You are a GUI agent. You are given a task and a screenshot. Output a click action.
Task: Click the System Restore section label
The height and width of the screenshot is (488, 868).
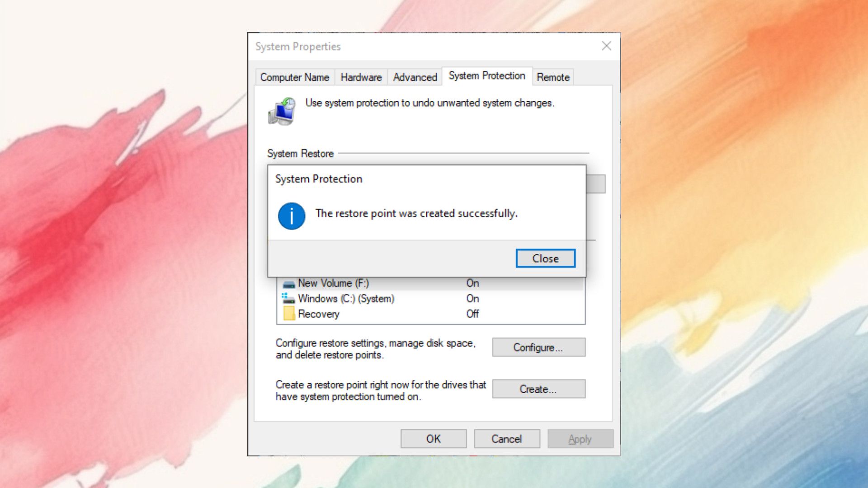pos(300,154)
